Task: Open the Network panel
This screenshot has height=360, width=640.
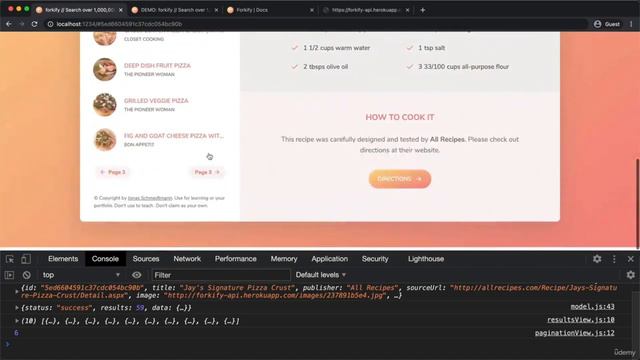Action: (187, 259)
